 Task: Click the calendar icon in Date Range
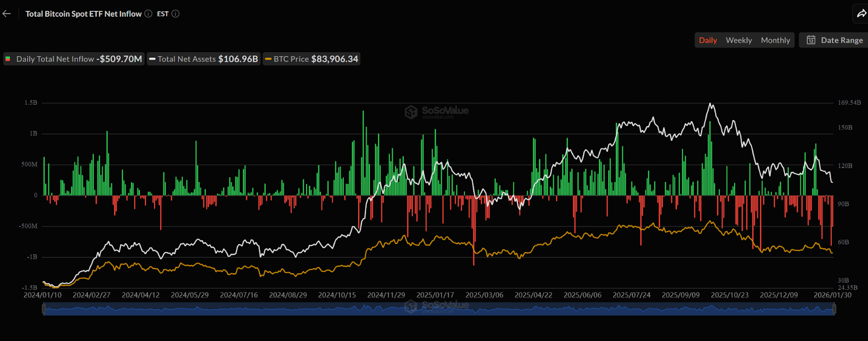[811, 40]
